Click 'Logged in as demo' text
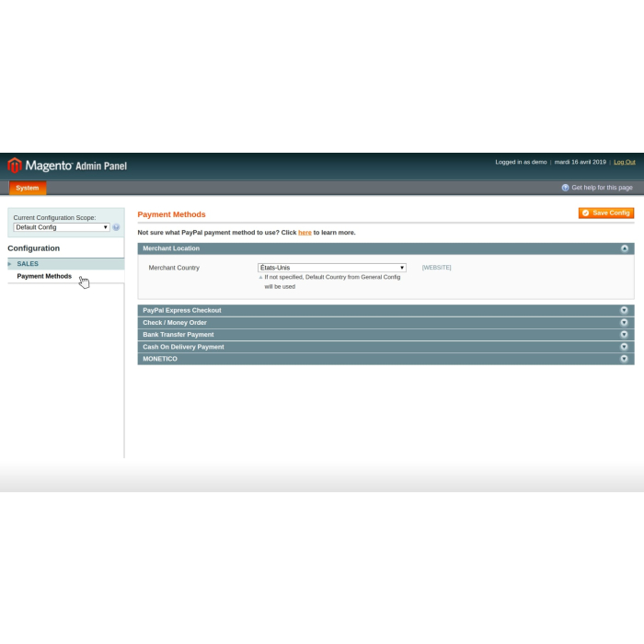The height and width of the screenshot is (644, 644). 521,162
